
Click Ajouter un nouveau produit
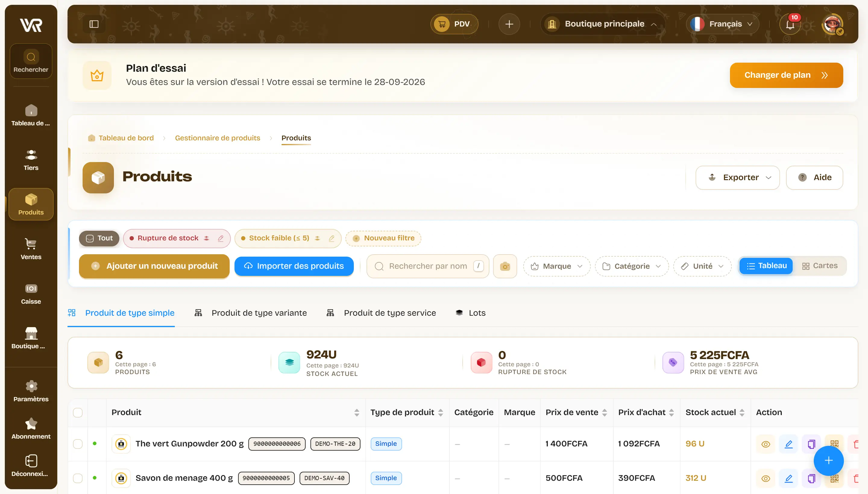(x=154, y=266)
